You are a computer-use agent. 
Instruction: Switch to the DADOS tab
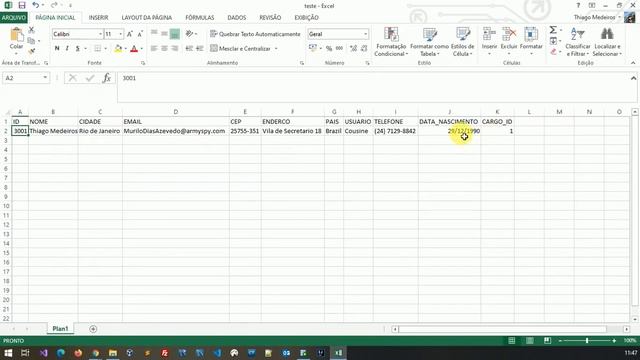pyautogui.click(x=237, y=18)
